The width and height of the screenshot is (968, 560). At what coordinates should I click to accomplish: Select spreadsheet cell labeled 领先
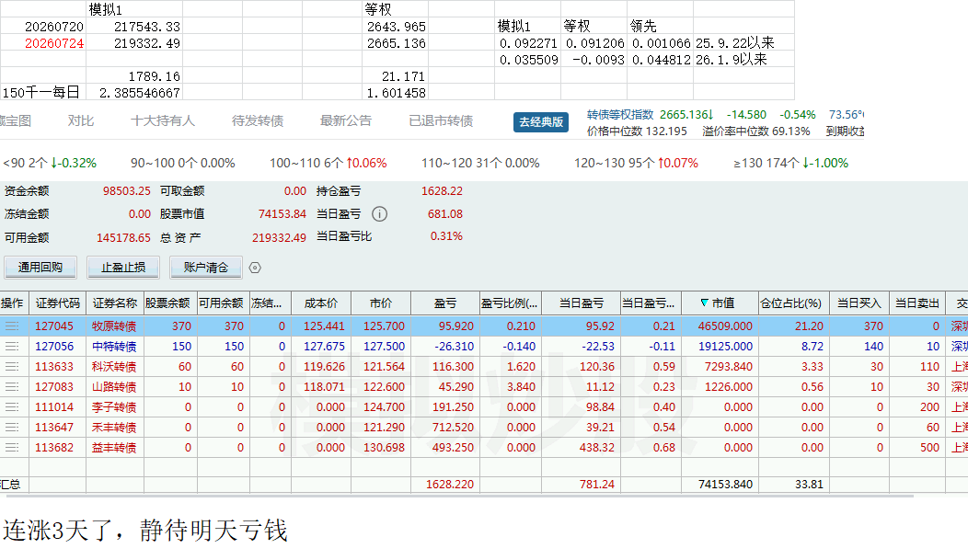point(660,27)
